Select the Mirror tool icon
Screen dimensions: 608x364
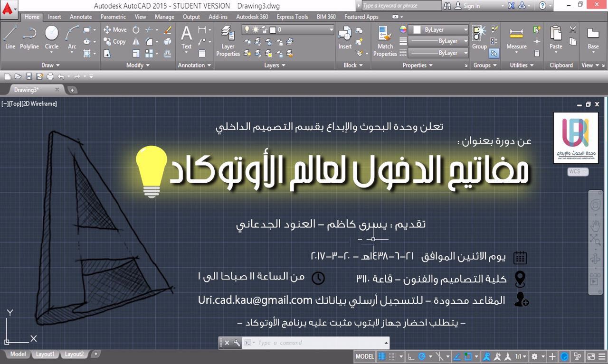[136, 42]
